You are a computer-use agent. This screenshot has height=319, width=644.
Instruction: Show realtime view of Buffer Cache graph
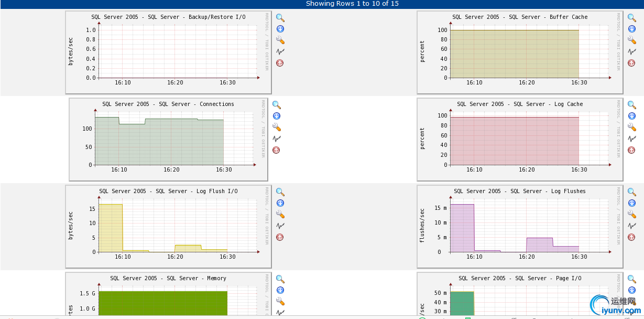(632, 51)
